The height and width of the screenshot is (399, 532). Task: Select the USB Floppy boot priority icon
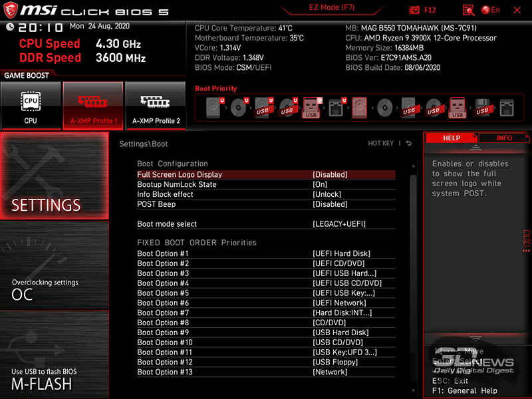[482, 108]
